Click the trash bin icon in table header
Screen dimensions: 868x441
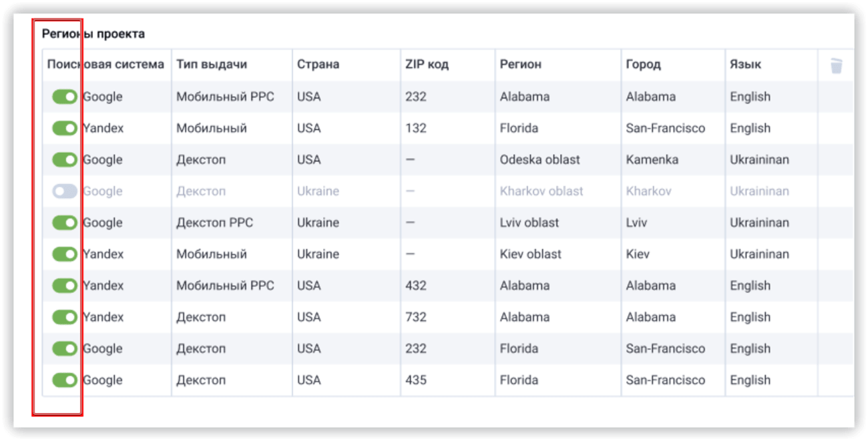pyautogui.click(x=836, y=65)
